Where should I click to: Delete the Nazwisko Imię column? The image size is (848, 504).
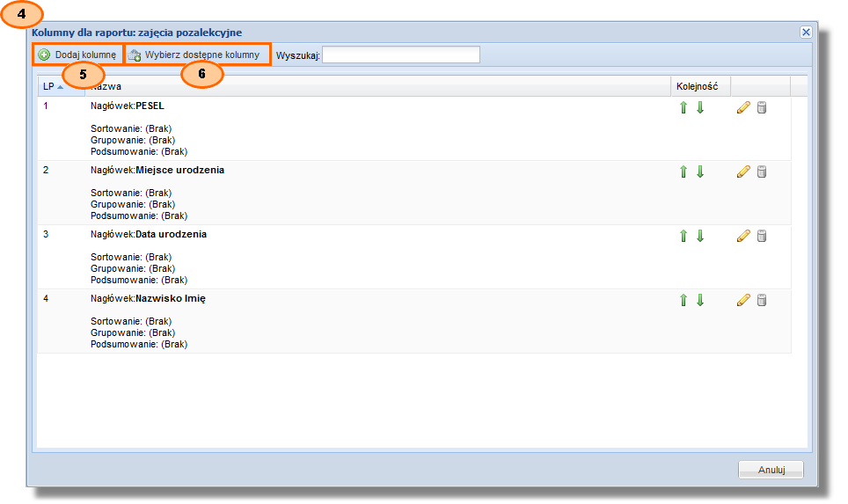[762, 300]
